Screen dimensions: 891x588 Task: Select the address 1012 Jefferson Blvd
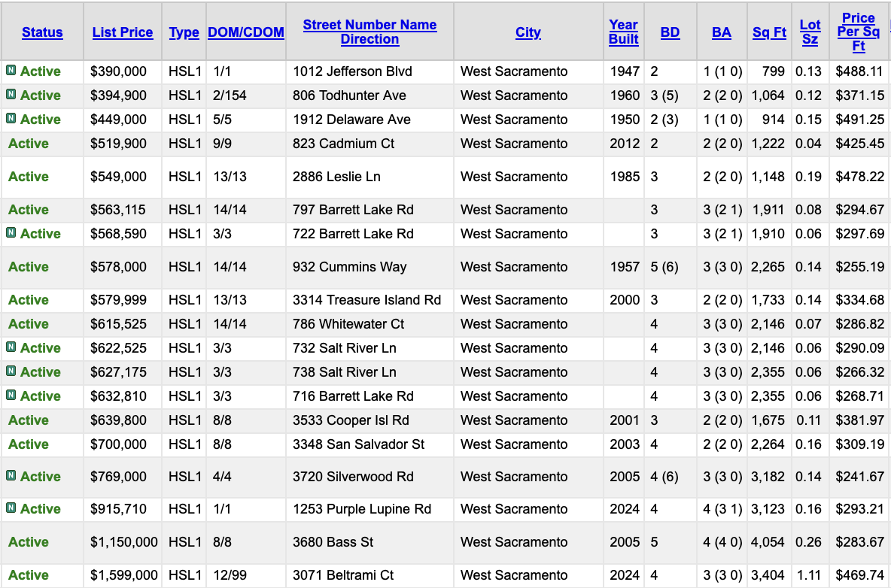pos(352,71)
